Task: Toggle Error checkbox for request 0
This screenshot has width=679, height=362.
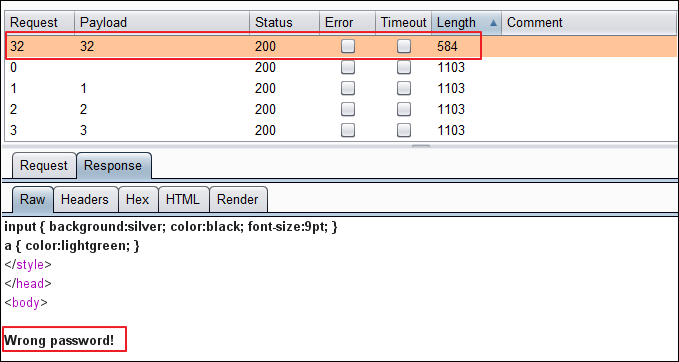Action: (348, 68)
